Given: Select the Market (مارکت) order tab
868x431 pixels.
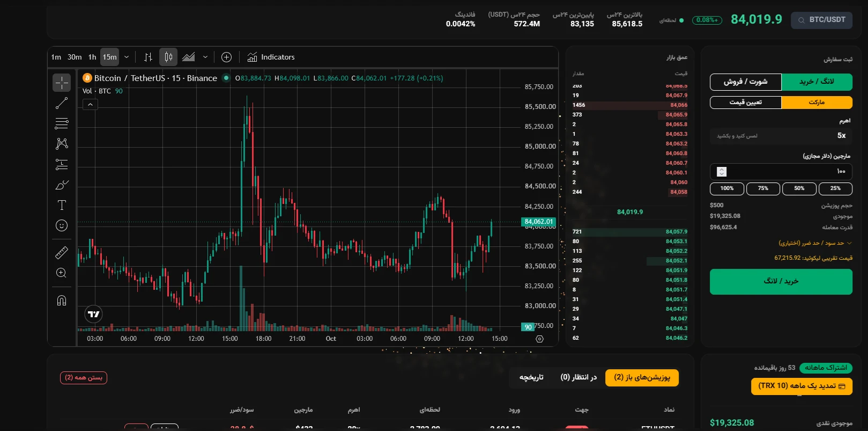Looking at the screenshot, I should click(x=817, y=103).
